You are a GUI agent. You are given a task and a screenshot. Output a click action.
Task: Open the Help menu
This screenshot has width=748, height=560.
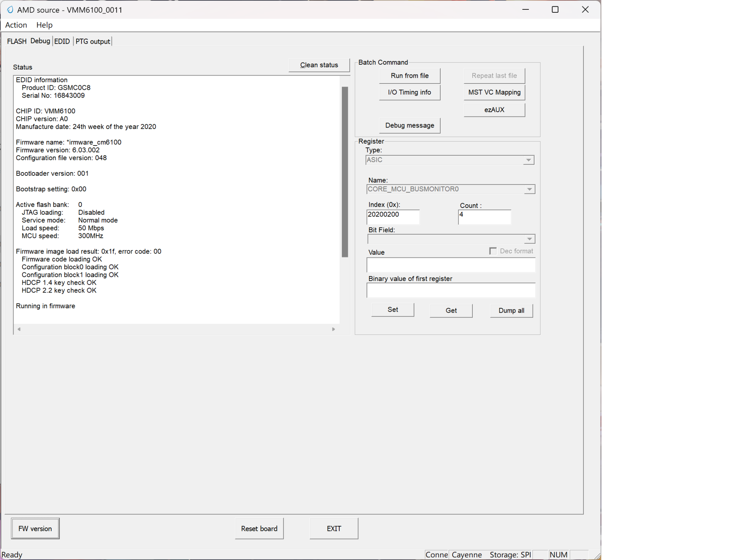pos(44,25)
